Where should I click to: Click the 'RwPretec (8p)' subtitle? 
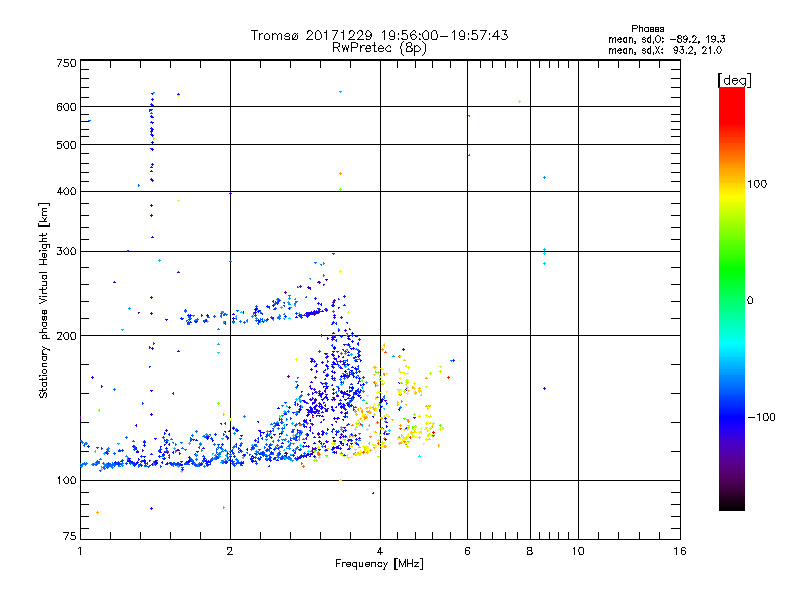pyautogui.click(x=379, y=48)
